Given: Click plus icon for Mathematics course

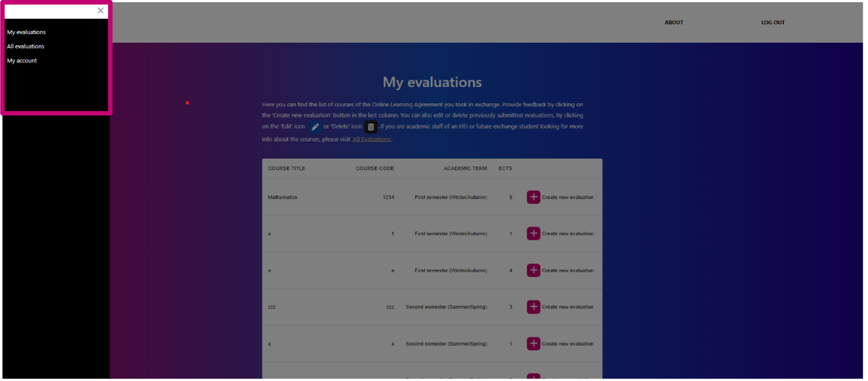Looking at the screenshot, I should [533, 197].
